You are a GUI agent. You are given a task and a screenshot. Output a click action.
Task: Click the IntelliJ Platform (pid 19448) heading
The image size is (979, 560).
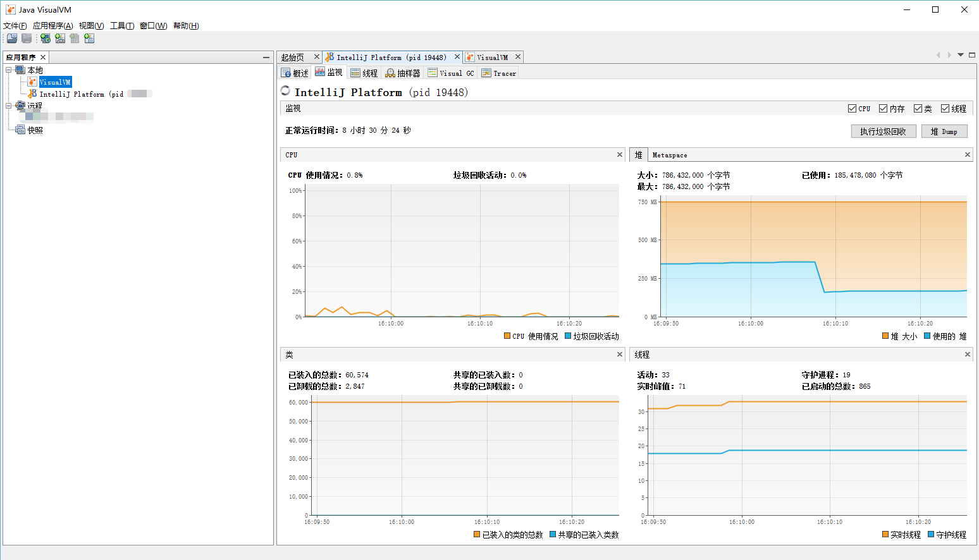coord(381,92)
